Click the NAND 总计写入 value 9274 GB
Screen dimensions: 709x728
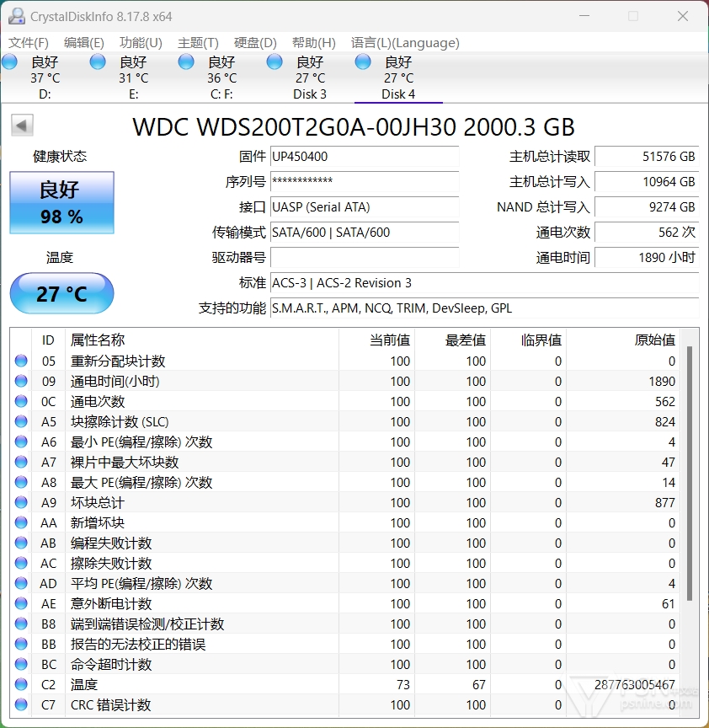[x=647, y=207]
